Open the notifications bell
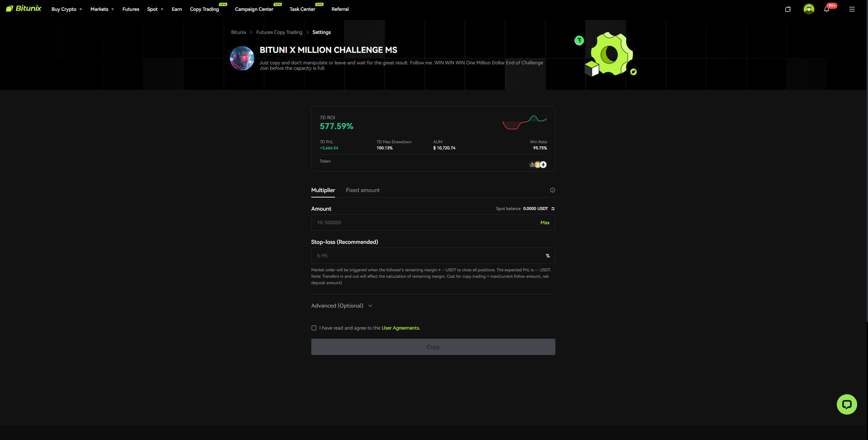The image size is (868, 440). tap(826, 9)
